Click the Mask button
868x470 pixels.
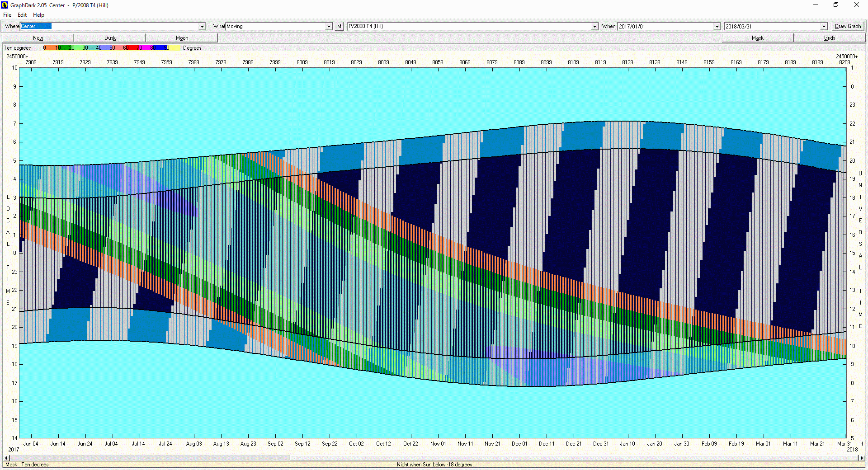tap(757, 38)
